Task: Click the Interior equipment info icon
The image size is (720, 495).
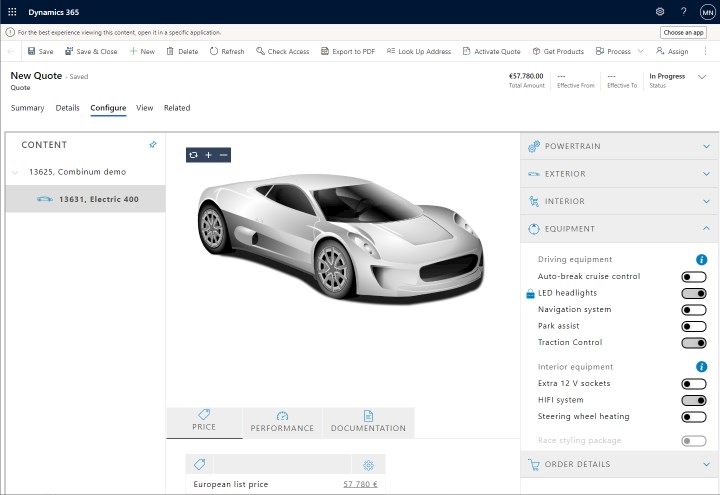Action: coord(702,367)
